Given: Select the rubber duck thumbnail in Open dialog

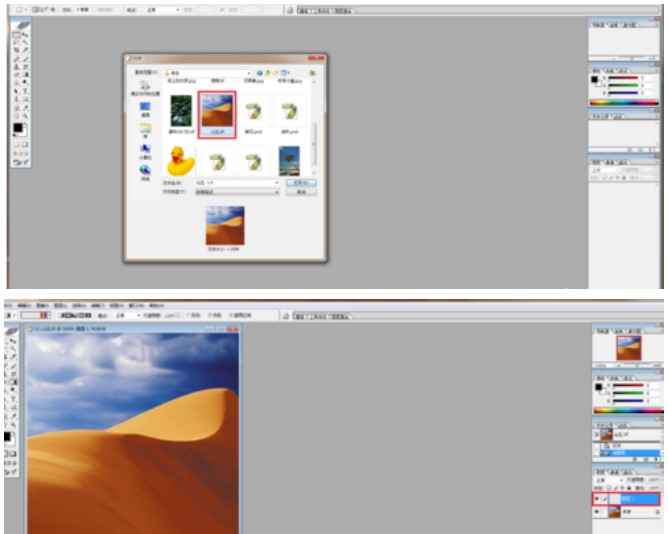Looking at the screenshot, I should click(x=181, y=161).
